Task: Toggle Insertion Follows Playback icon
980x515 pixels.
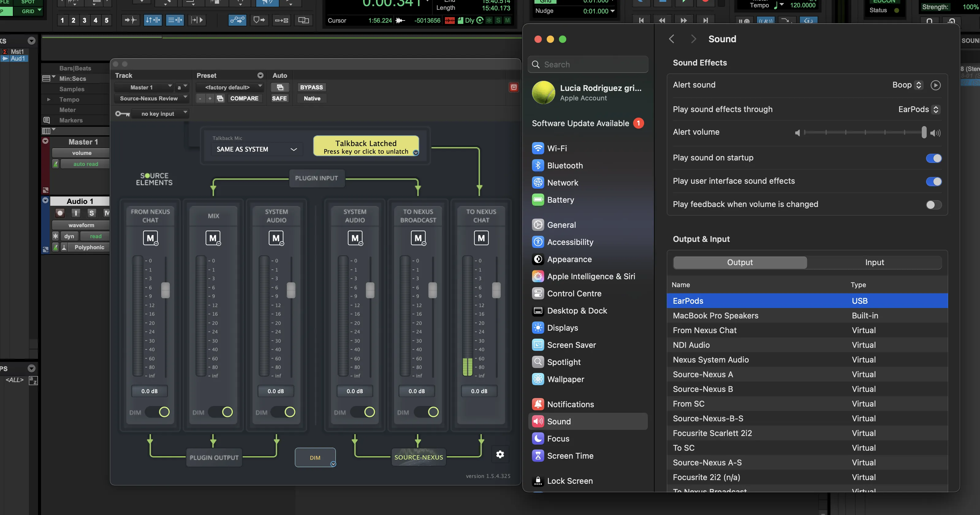Action: pyautogui.click(x=197, y=20)
